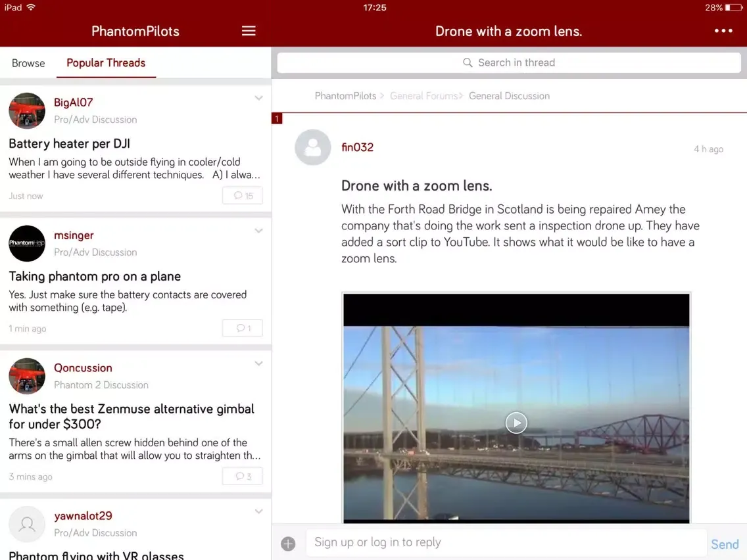Open the 3 comments bubble on Zenmuse gimbal thread

pyautogui.click(x=243, y=476)
